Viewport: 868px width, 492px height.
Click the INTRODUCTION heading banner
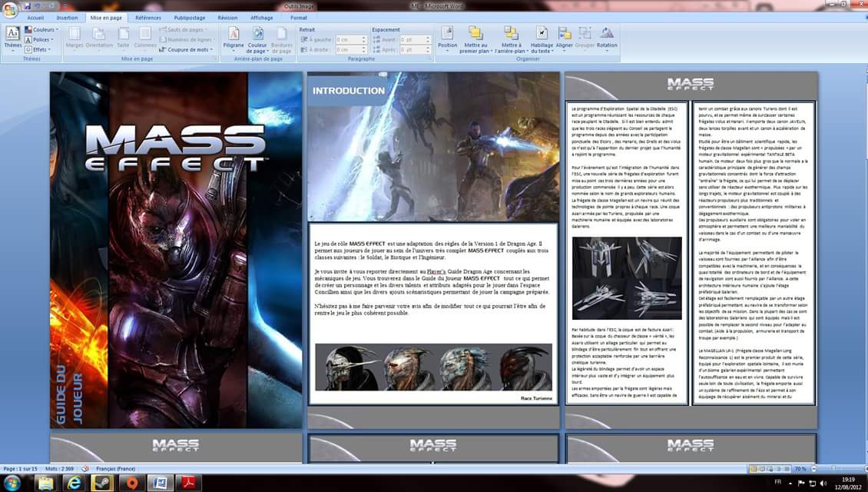click(348, 90)
